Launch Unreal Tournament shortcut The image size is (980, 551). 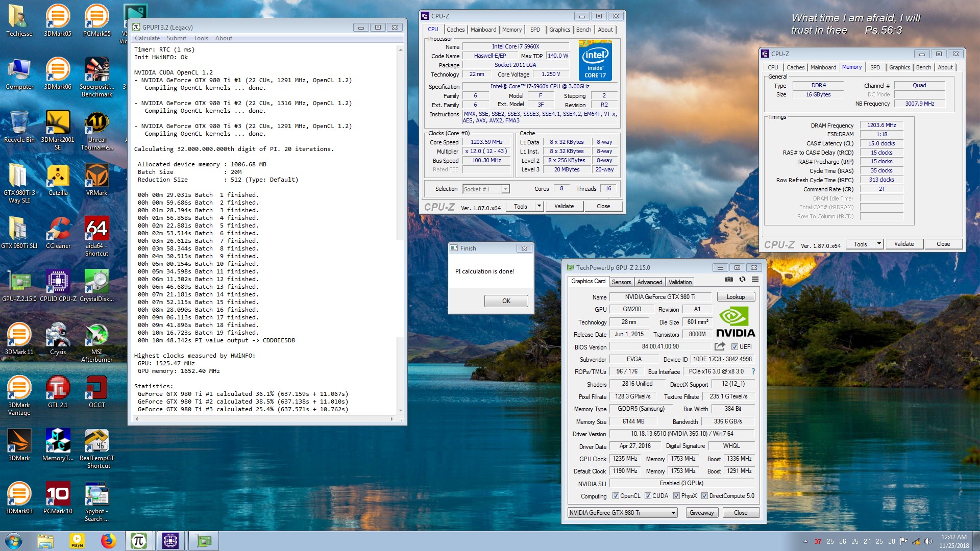[x=96, y=130]
